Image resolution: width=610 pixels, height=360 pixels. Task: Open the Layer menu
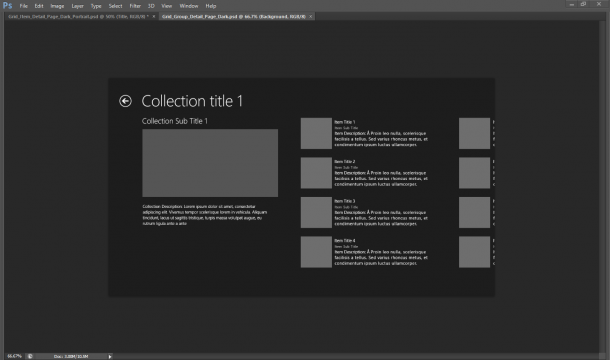tap(77, 6)
